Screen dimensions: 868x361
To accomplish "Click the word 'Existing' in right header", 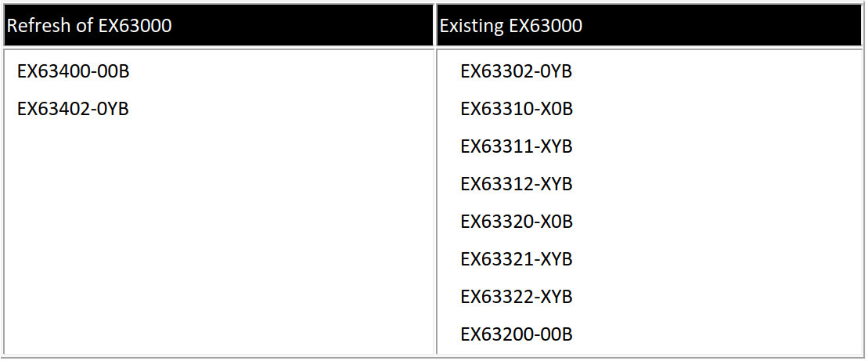I will tap(472, 26).
